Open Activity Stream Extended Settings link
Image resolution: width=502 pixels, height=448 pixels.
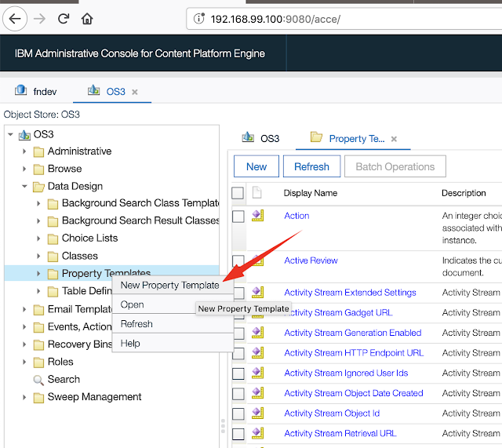click(x=351, y=293)
